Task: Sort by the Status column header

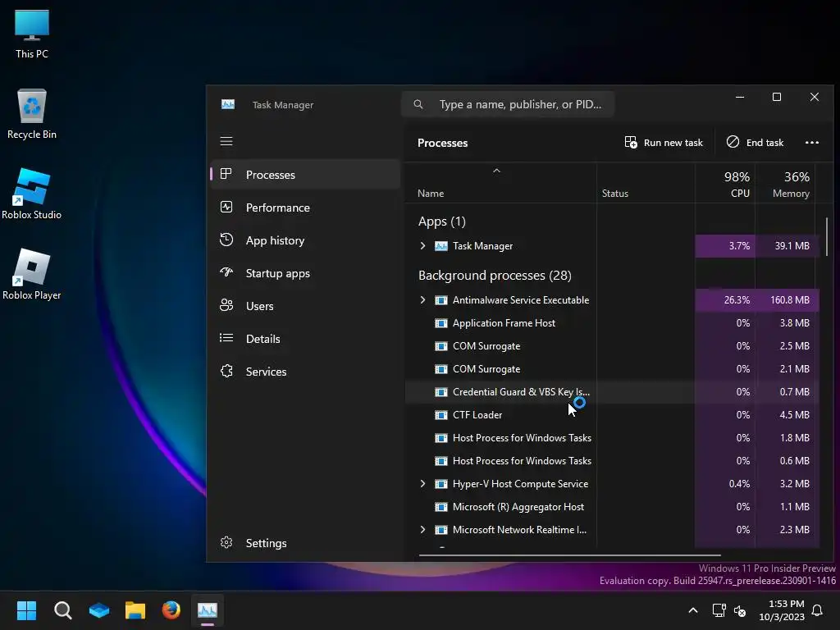Action: 646,184
